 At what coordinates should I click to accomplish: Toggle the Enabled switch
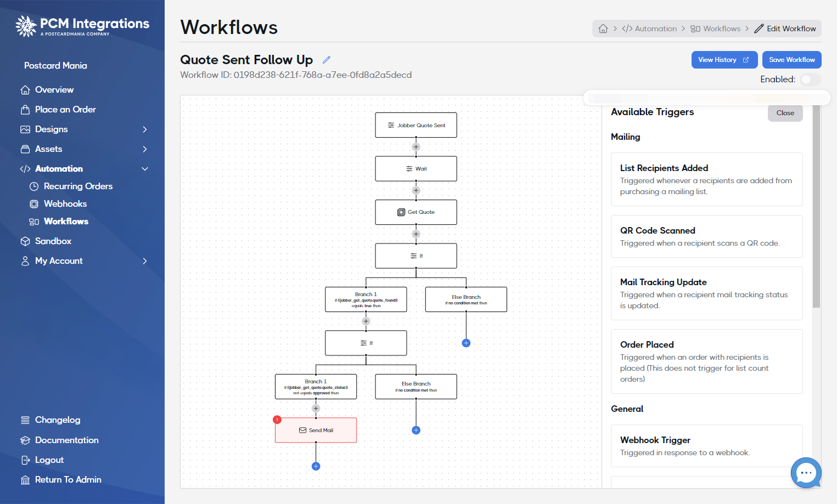[811, 80]
